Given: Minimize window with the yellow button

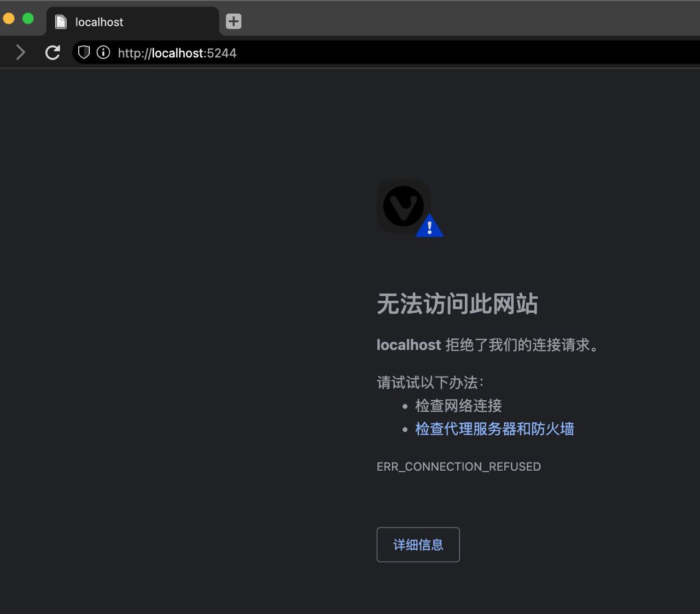Looking at the screenshot, I should (9, 19).
